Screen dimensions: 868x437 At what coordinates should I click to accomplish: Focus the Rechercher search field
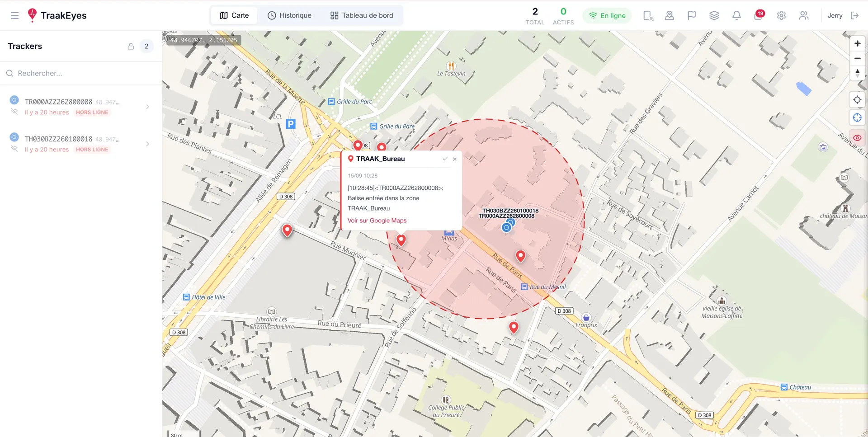point(81,73)
